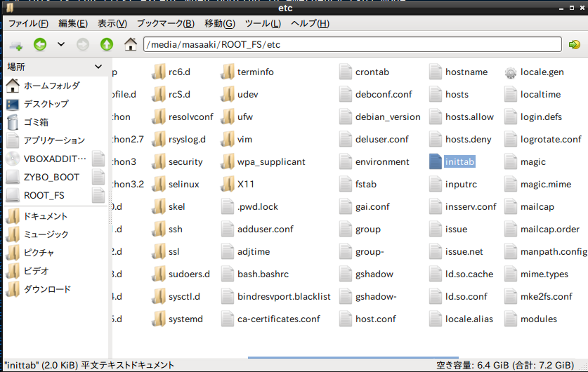This screenshot has width=588, height=372.
Task: Open 編集(E) menu
Action: pos(73,24)
